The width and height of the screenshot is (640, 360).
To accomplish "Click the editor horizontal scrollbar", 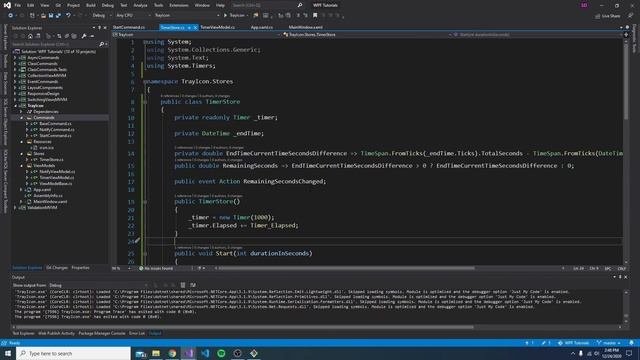I will point(347,268).
